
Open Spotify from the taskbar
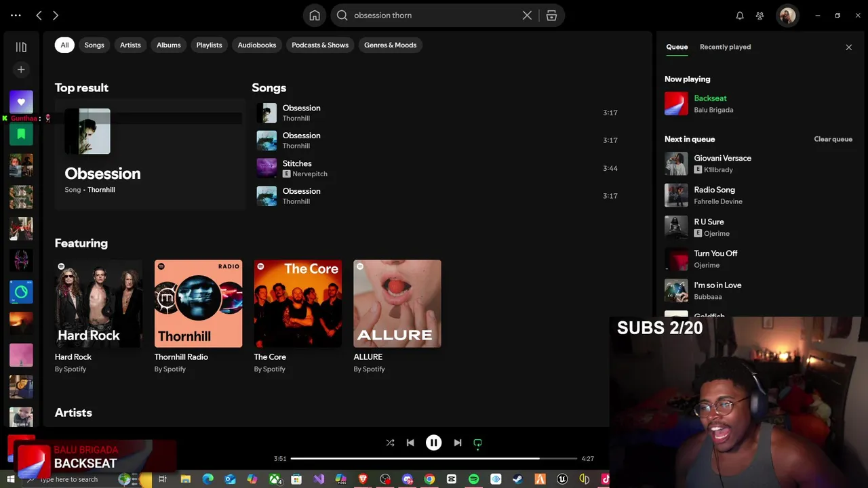click(x=474, y=479)
